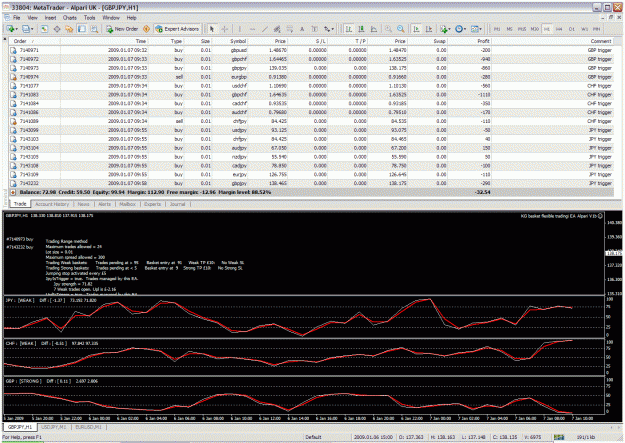
Task: Open the Indicators list dropdown
Action: (445, 29)
